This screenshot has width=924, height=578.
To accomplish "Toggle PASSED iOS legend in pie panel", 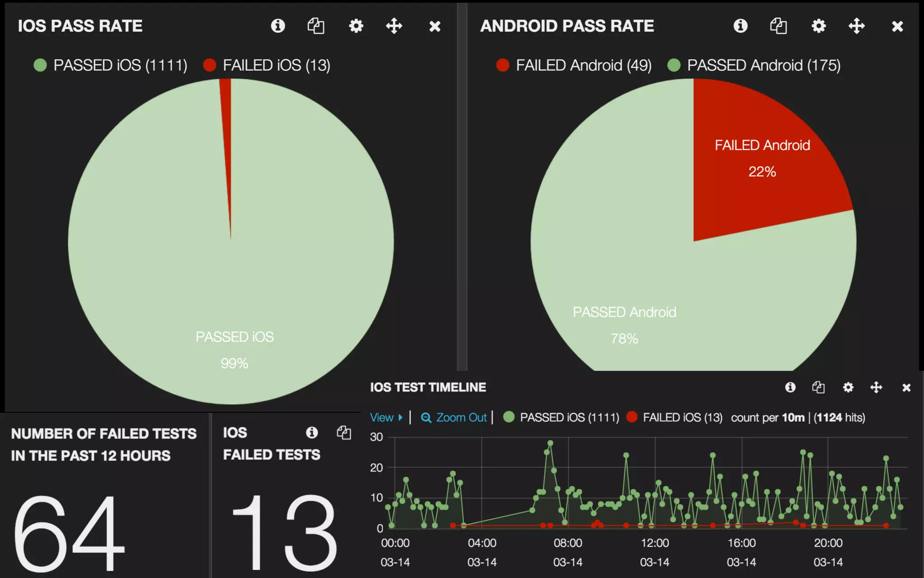I will [x=120, y=65].
